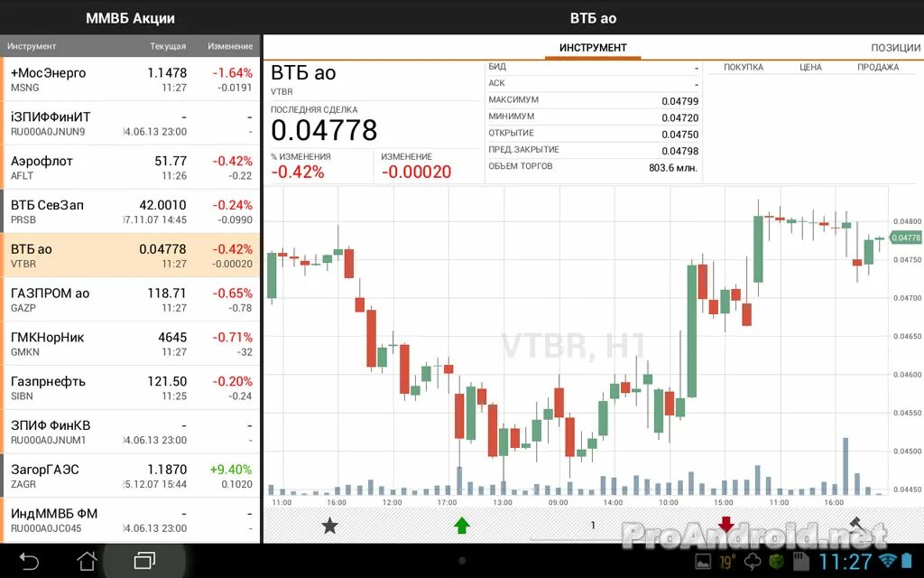This screenshot has width=924, height=578.
Task: Tap the quantity field showing 1
Action: click(593, 526)
